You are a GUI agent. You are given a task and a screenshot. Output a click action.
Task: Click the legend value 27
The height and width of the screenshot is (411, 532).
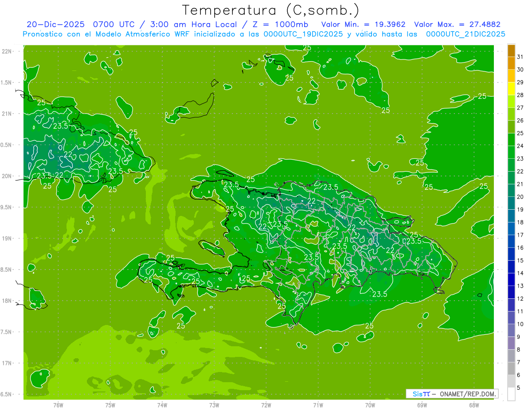click(x=520, y=108)
